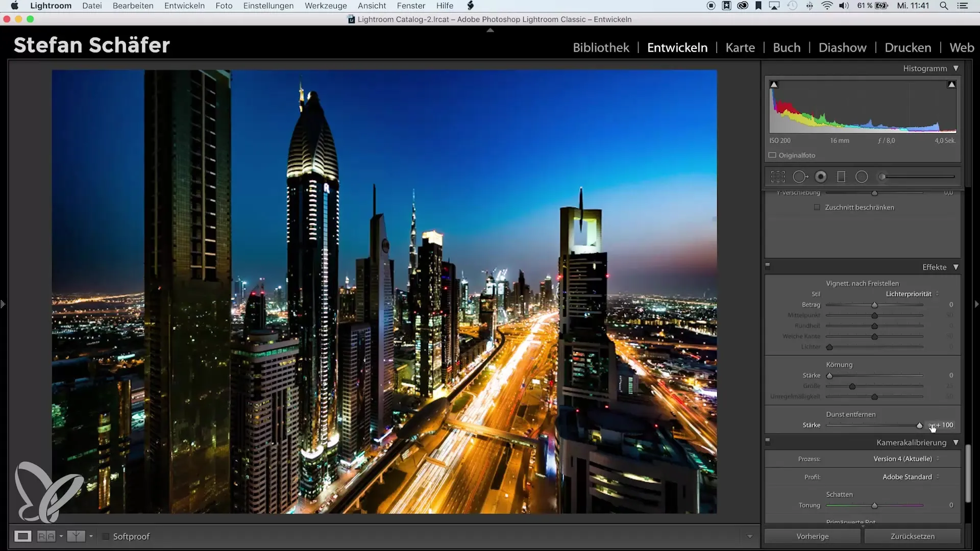Open Spotlight search

(x=944, y=6)
